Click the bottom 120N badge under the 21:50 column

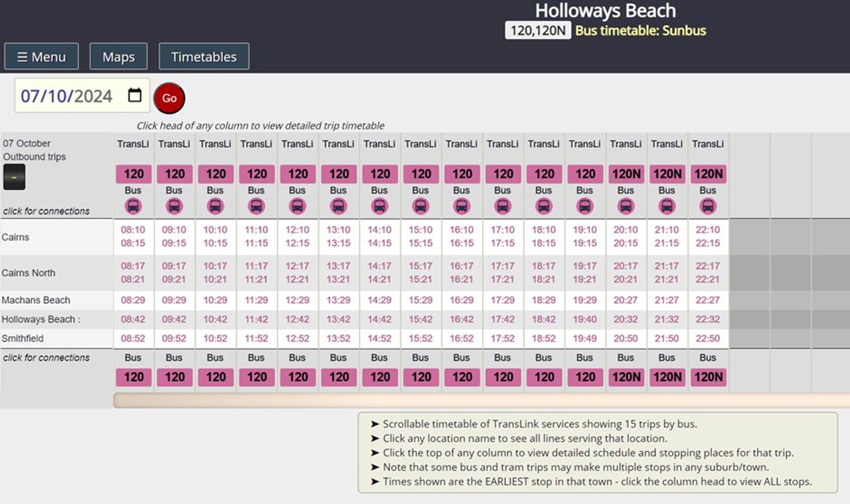tap(668, 377)
